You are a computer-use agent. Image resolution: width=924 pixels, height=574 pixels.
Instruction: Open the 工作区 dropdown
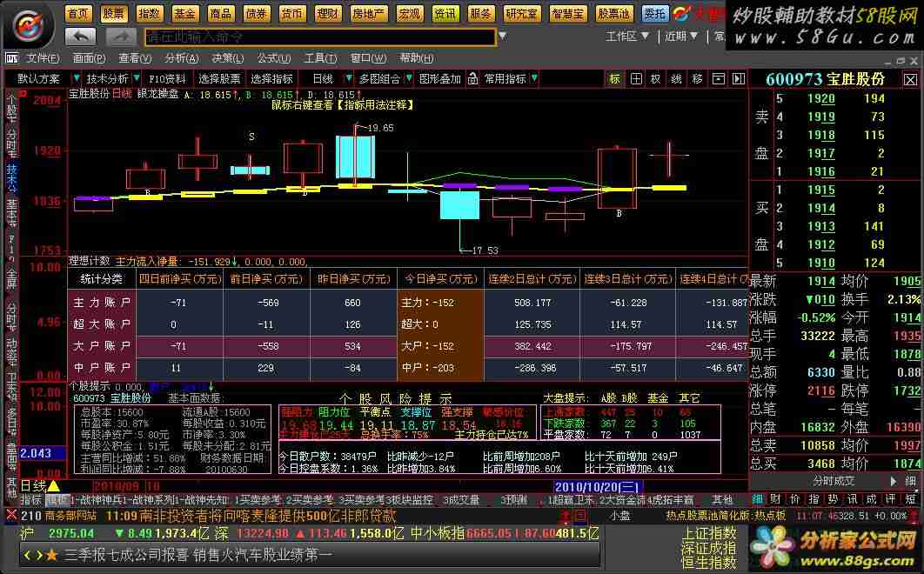click(x=627, y=36)
